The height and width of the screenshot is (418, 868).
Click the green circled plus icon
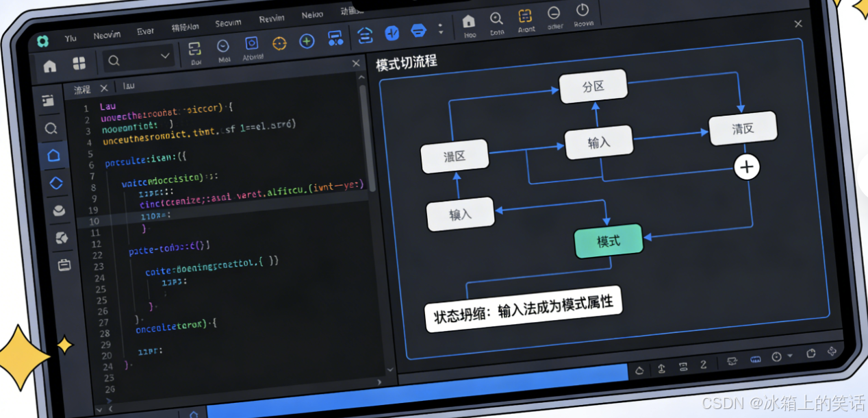[307, 40]
